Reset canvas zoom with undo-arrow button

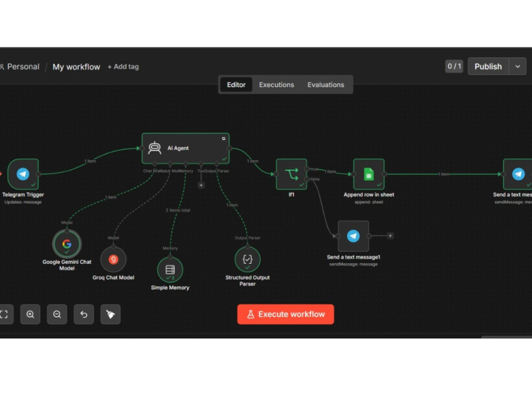84,314
